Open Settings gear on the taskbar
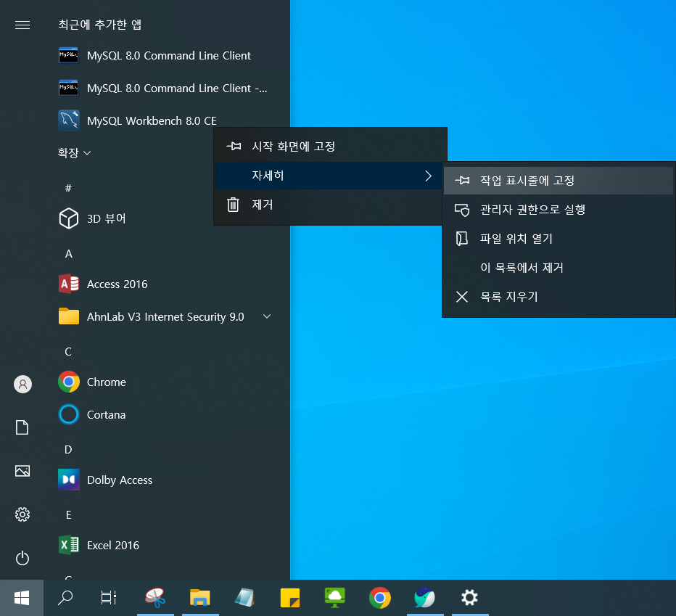676x616 pixels. tap(469, 598)
